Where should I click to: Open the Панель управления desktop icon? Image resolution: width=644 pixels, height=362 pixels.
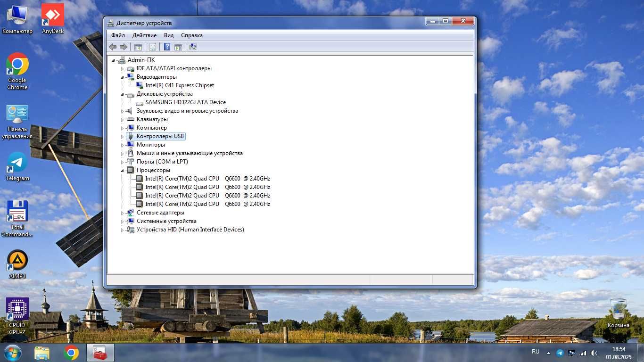click(x=17, y=122)
